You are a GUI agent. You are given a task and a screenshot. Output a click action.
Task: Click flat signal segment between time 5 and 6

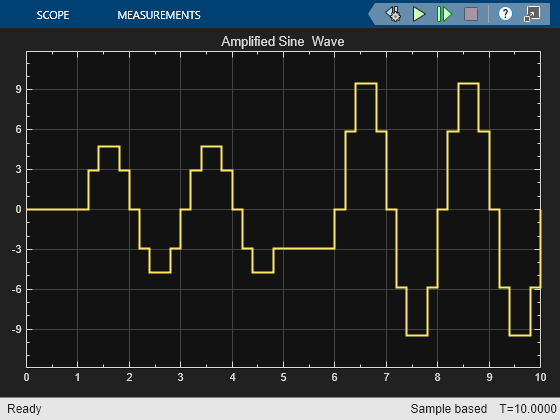pos(304,248)
